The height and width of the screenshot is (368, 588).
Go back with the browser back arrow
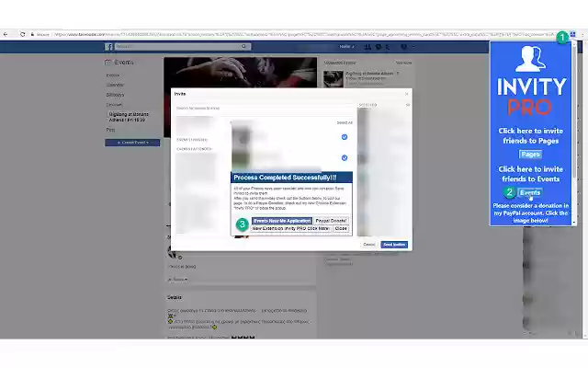coord(6,34)
